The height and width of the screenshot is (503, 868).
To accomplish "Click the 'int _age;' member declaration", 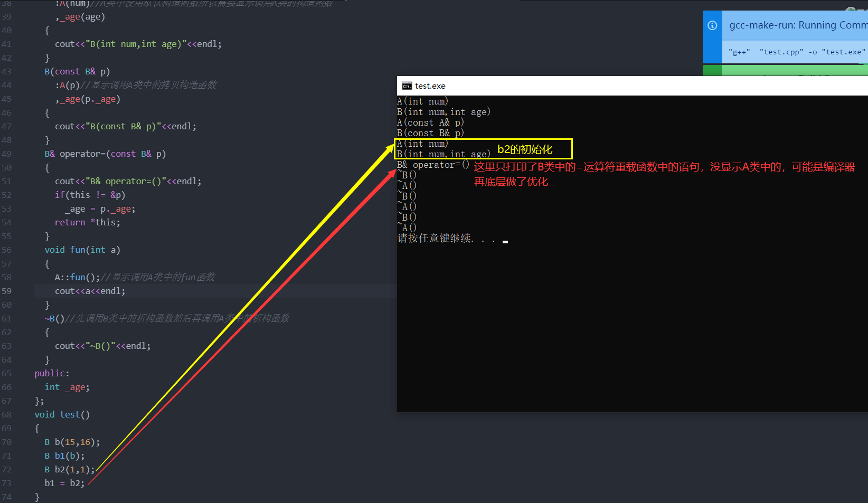I will click(x=67, y=387).
